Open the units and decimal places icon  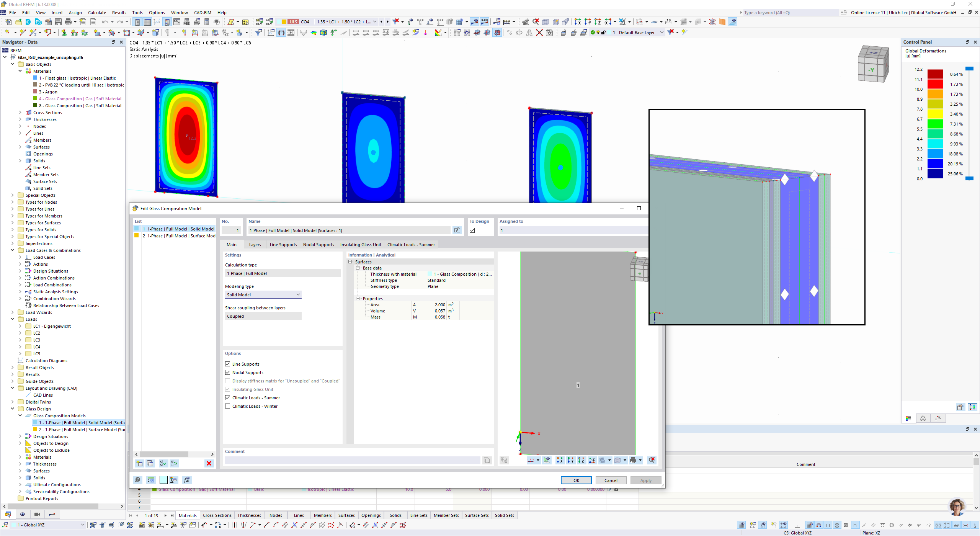(151, 480)
